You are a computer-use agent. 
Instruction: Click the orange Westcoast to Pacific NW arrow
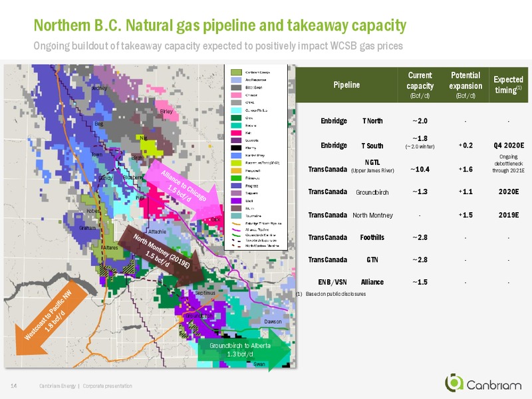pyautogui.click(x=51, y=317)
